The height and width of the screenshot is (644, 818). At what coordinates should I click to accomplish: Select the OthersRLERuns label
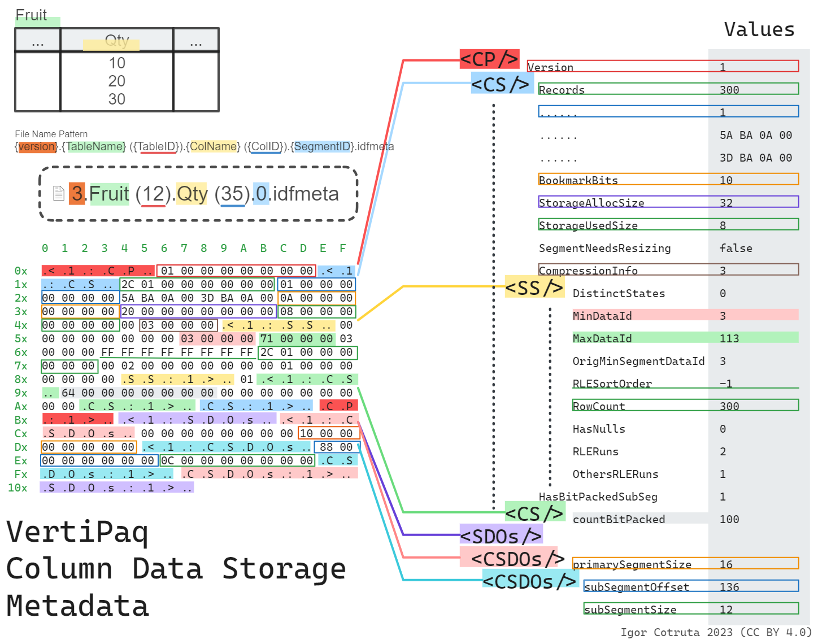point(616,474)
